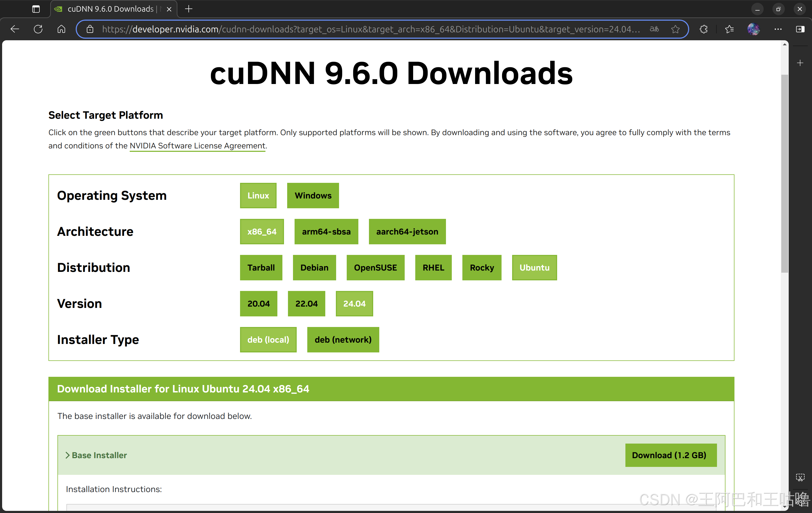Viewport: 812px width, 513px height.
Task: Toggle the browser sidebar panel
Action: coord(800,29)
